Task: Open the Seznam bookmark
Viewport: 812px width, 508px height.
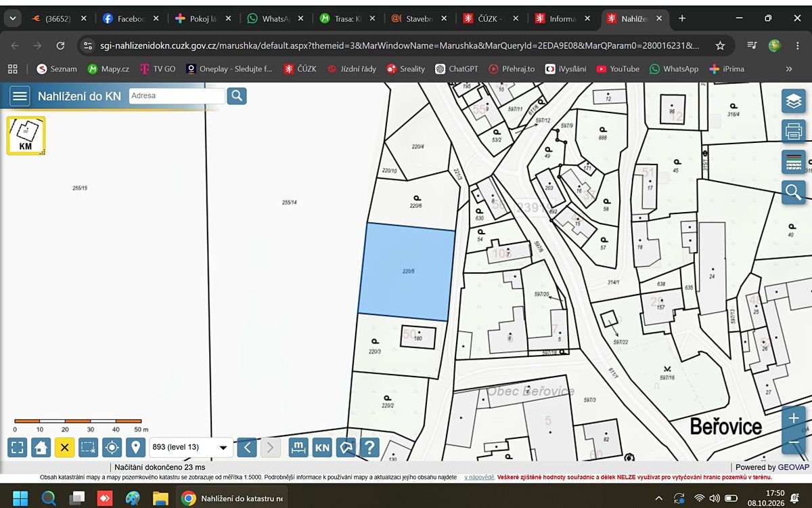Action: [x=57, y=68]
